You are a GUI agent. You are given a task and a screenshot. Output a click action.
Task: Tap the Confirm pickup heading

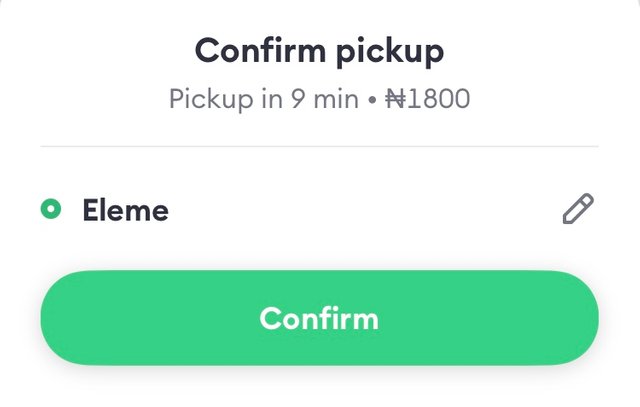point(320,51)
